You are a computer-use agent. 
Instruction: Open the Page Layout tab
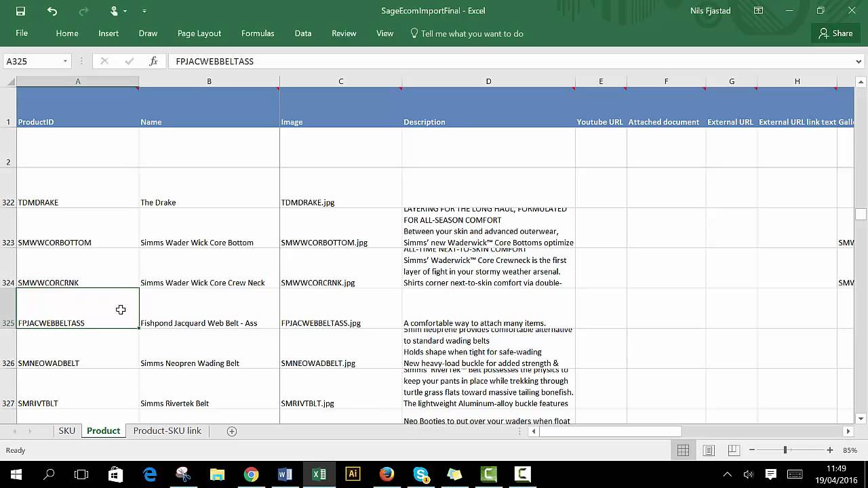(199, 33)
